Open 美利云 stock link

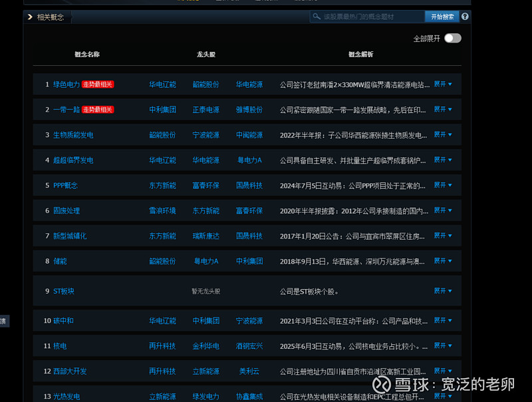(x=249, y=371)
